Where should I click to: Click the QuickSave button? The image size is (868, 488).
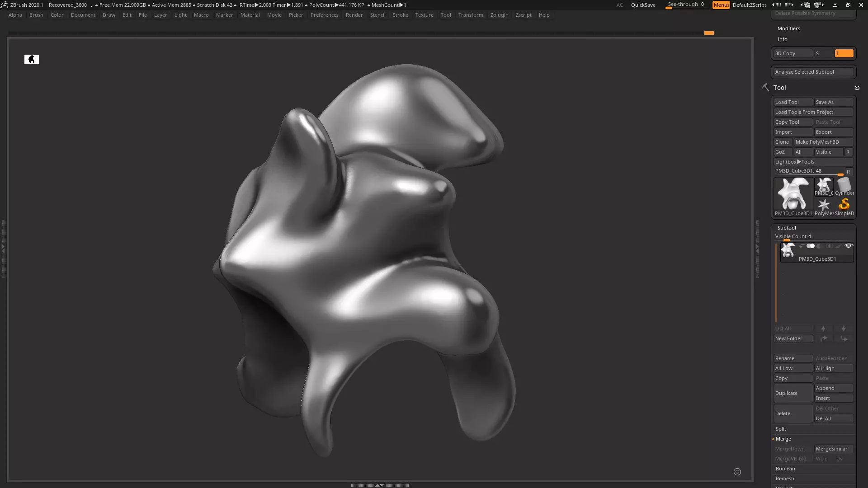[643, 5]
